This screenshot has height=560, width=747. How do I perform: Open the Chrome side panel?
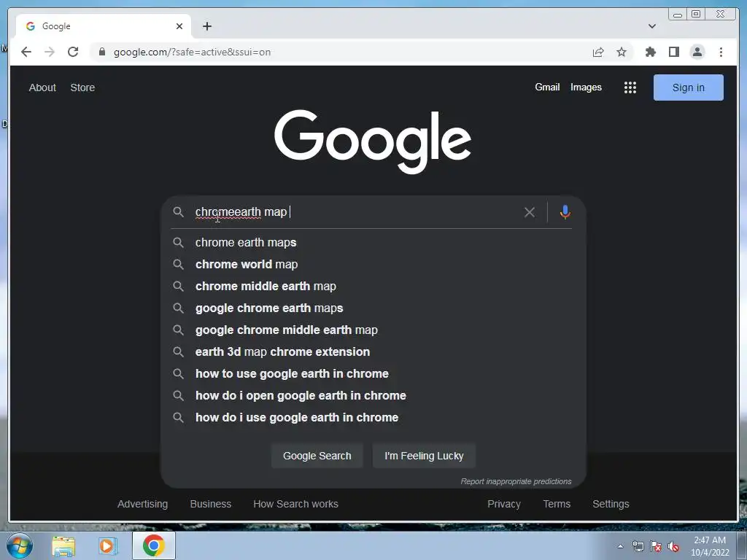pyautogui.click(x=673, y=52)
